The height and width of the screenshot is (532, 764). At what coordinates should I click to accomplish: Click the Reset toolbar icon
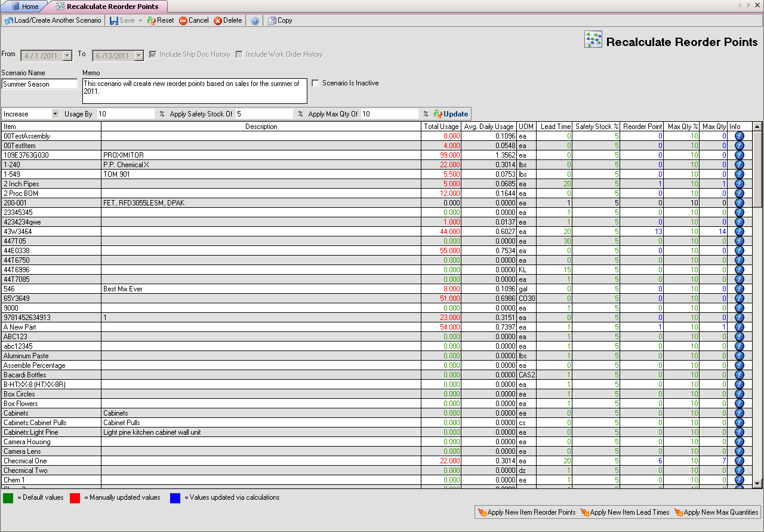pyautogui.click(x=152, y=20)
